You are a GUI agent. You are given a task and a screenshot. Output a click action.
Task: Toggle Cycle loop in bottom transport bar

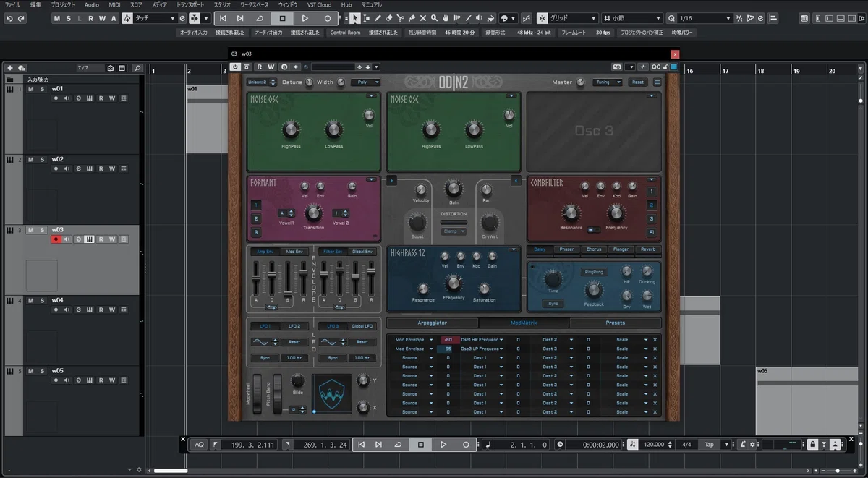pyautogui.click(x=398, y=445)
